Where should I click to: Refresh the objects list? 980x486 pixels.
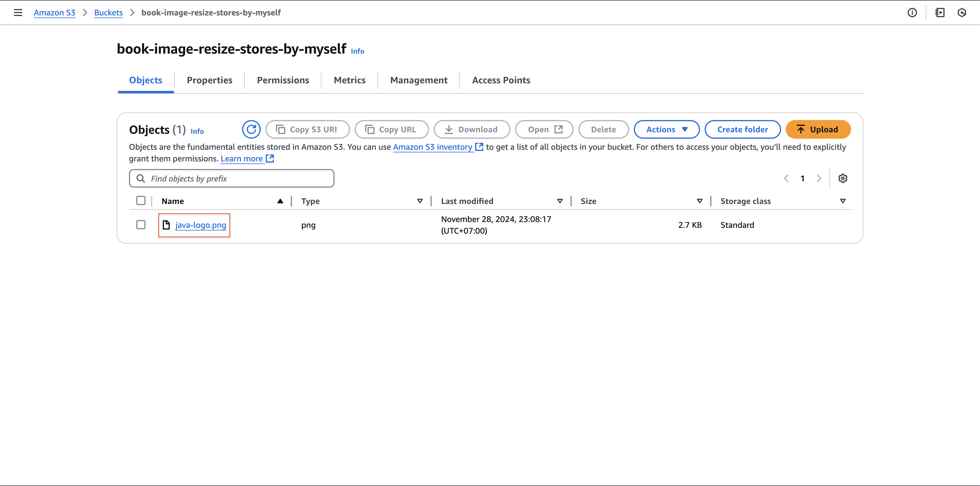point(251,130)
